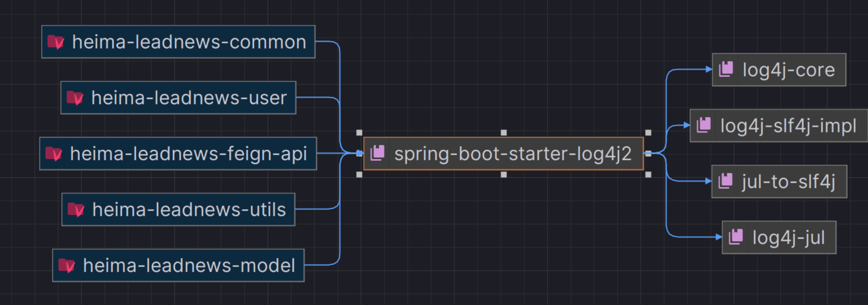Viewport: 868px width, 305px height.
Task: Click the heima-leadnews-feign-api module icon
Action: tap(54, 154)
